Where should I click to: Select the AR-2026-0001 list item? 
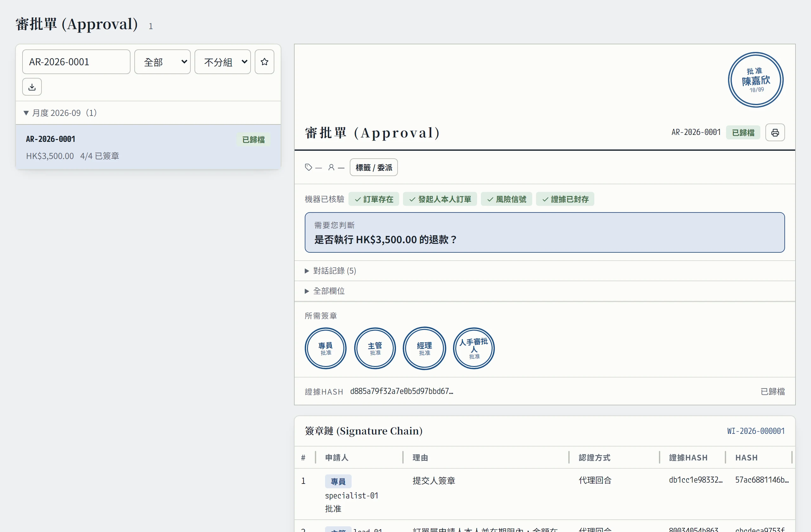pos(148,147)
